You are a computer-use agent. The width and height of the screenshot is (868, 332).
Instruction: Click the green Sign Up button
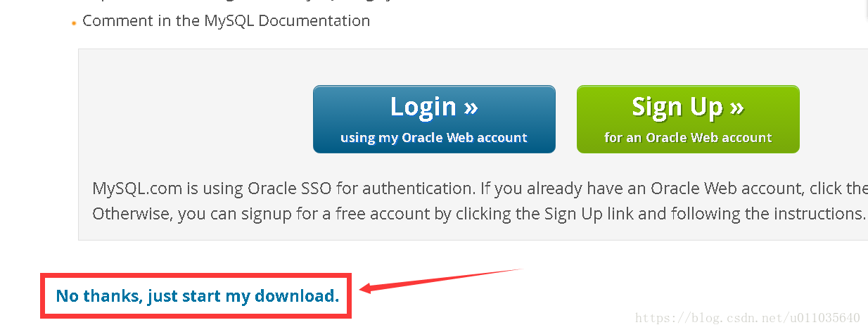[688, 119]
